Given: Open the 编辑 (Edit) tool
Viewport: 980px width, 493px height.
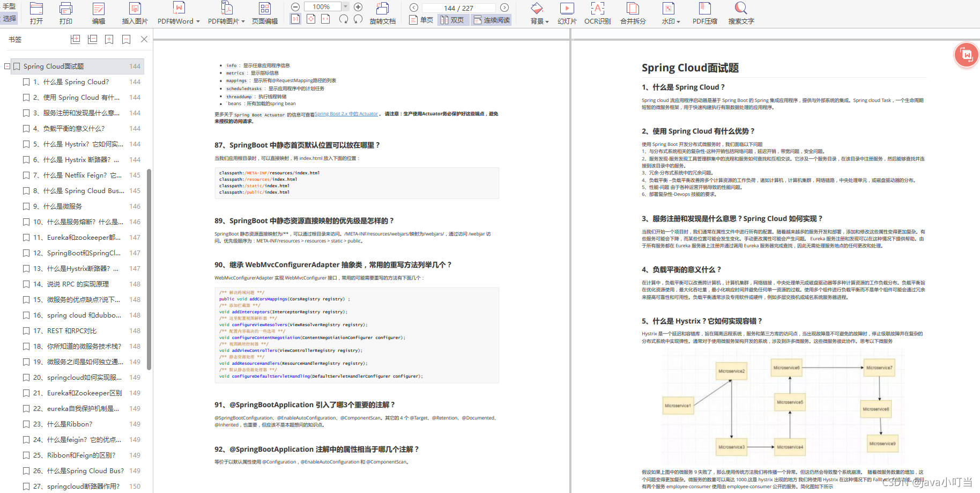Looking at the screenshot, I should click(x=99, y=13).
